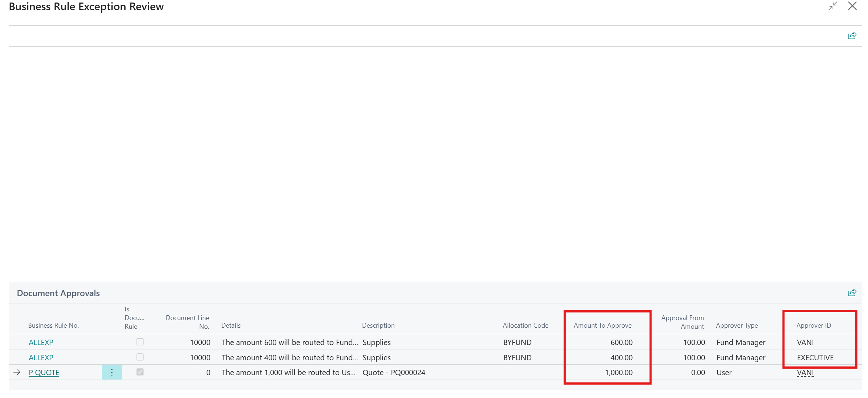Toggle the Is Document Rule checkbox on the second ALLEXP row
This screenshot has width=868, height=398.
point(140,357)
